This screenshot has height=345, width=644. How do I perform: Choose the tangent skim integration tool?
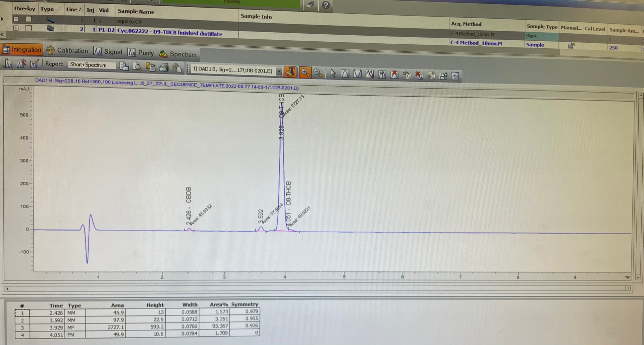point(370,74)
